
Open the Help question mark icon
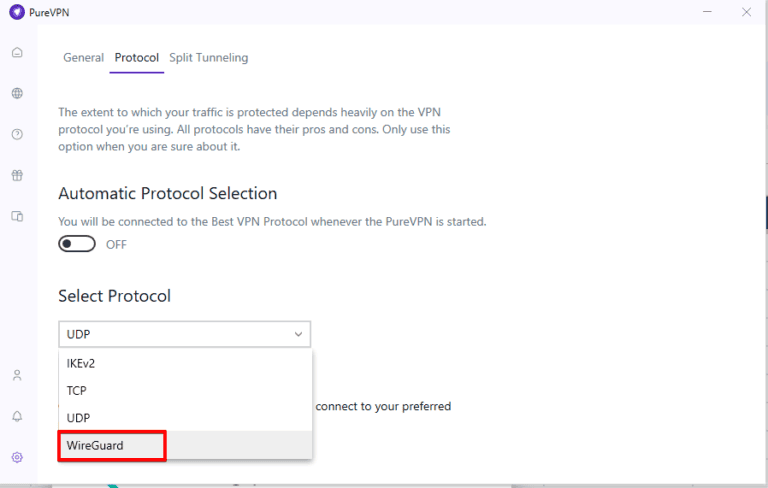[x=17, y=134]
